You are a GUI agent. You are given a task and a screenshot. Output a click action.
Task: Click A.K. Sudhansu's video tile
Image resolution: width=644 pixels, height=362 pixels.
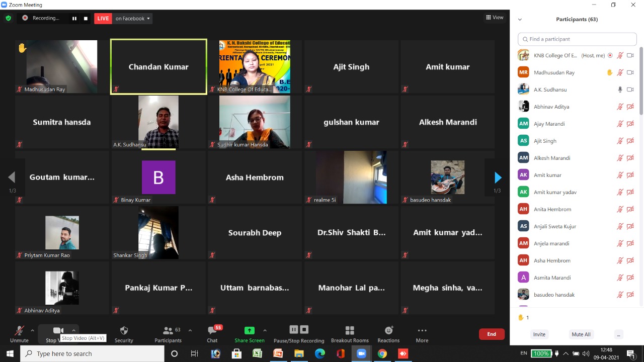pyautogui.click(x=158, y=122)
